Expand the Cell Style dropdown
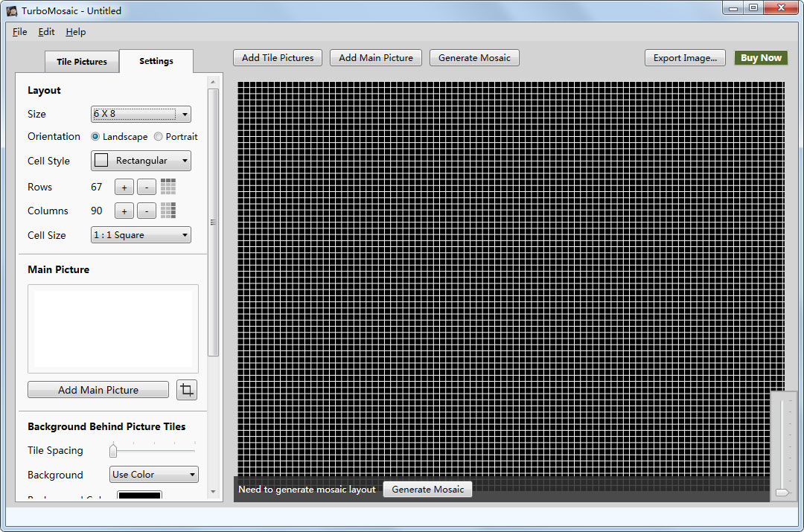 [141, 161]
